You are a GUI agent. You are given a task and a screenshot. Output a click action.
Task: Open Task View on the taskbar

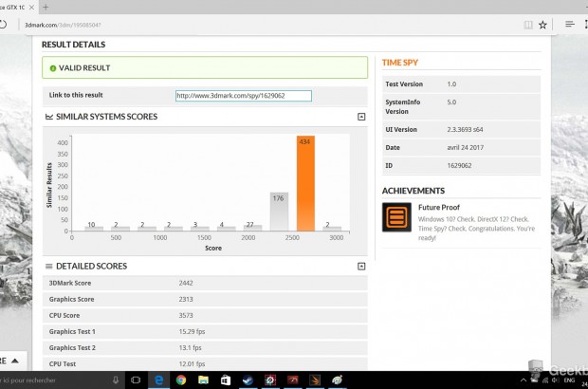(134, 380)
